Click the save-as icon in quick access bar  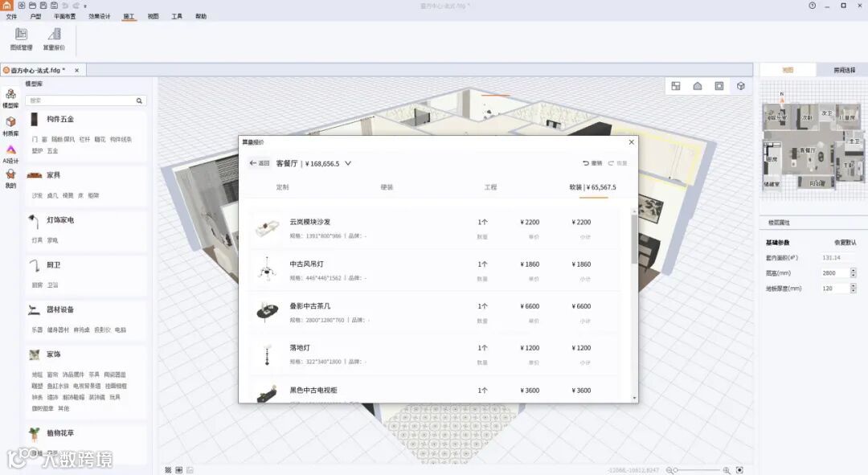55,6
